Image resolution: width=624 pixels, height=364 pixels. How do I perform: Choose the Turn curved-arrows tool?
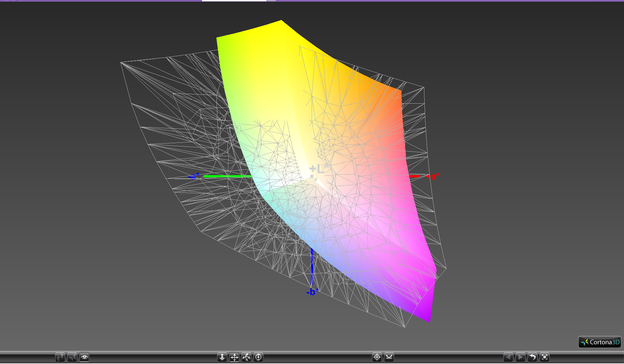point(246,357)
